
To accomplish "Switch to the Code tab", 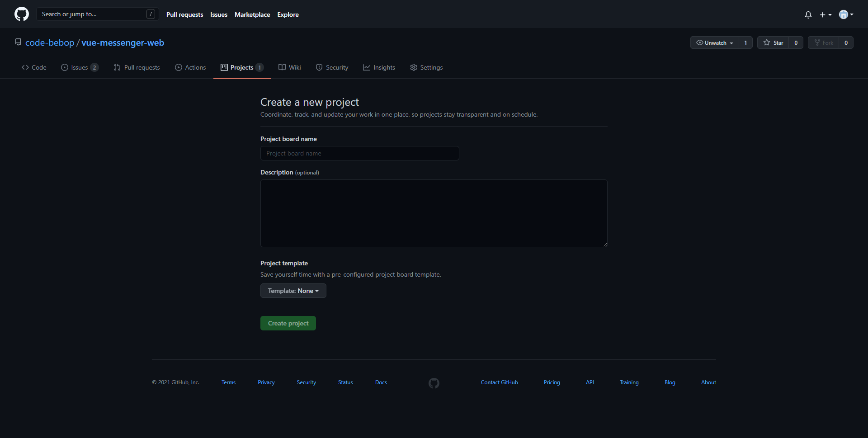I will pos(34,67).
